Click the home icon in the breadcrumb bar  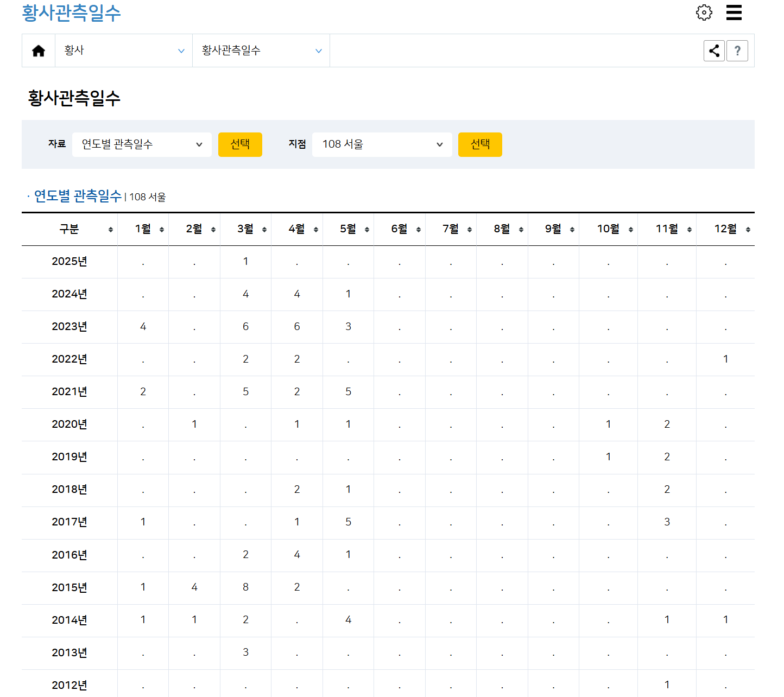(38, 50)
